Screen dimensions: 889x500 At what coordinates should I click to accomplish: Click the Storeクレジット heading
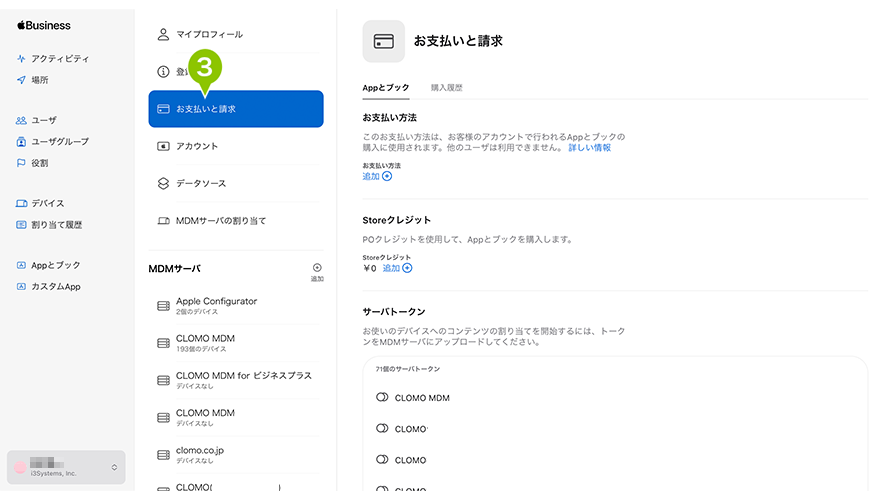pyautogui.click(x=397, y=220)
